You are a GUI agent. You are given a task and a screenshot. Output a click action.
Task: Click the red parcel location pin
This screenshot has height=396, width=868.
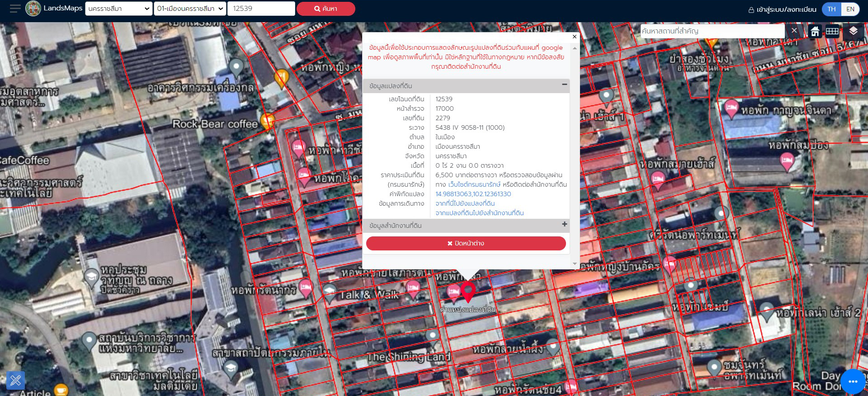tap(468, 292)
